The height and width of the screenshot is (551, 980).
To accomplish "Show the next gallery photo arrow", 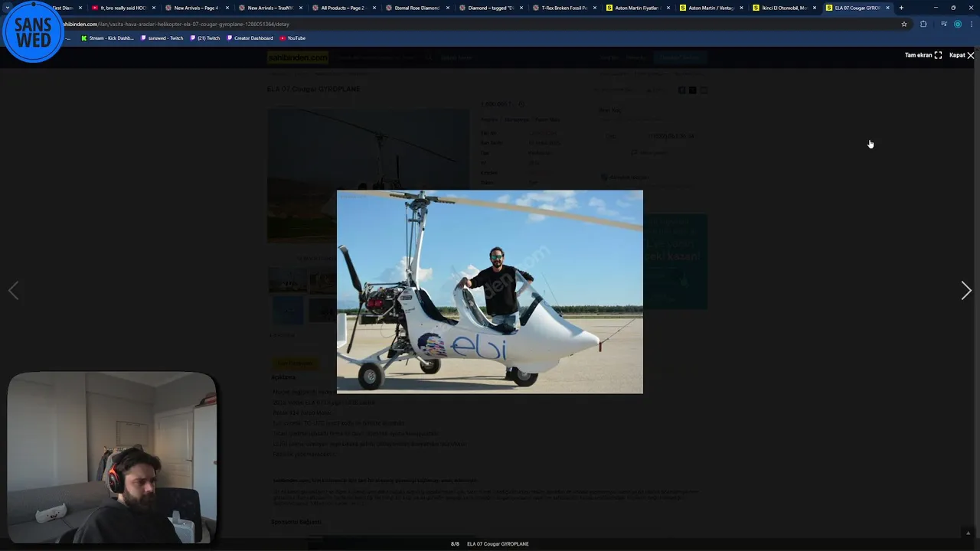I will click(x=966, y=290).
